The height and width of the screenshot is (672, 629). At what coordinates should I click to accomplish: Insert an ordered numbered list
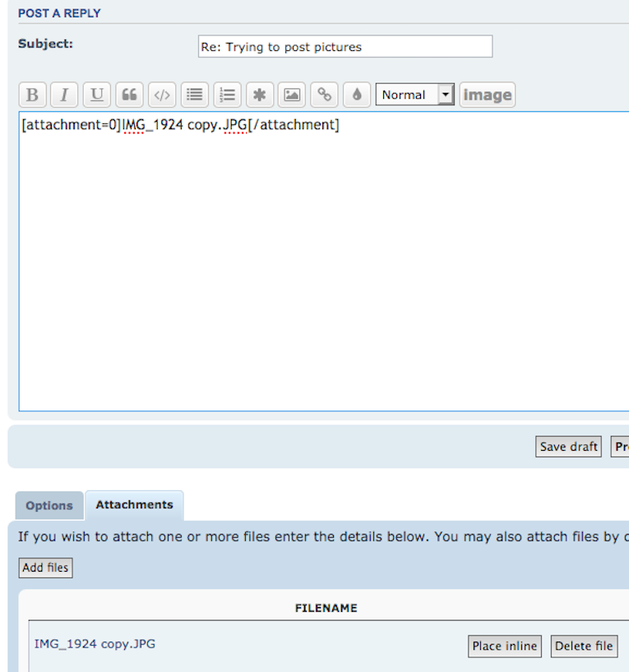pyautogui.click(x=227, y=95)
